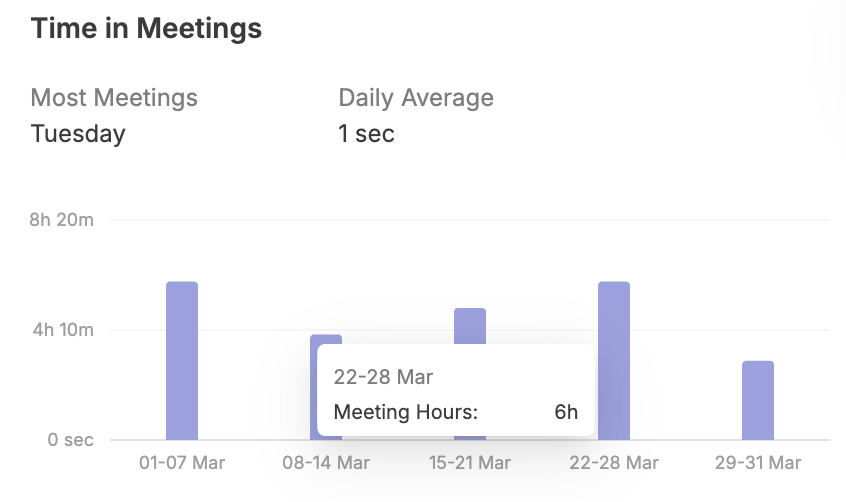
Task: Click the 29-31 Mar chart bar
Action: (758, 400)
